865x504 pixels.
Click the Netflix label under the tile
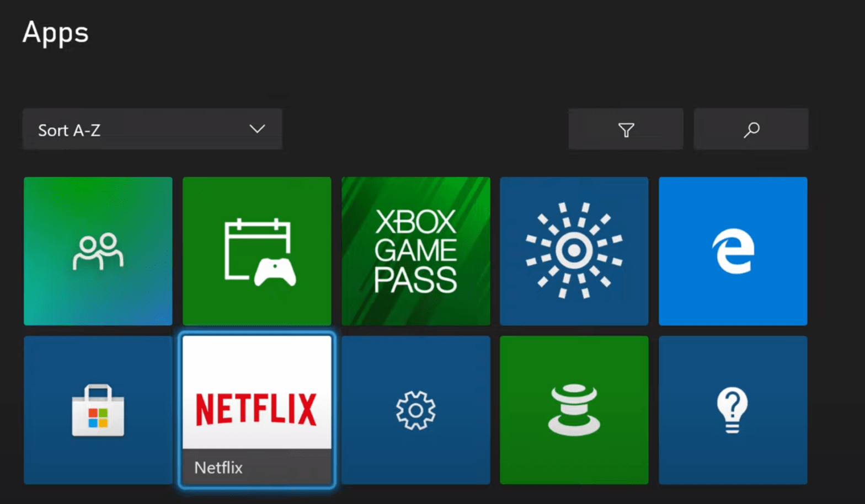pos(218,468)
